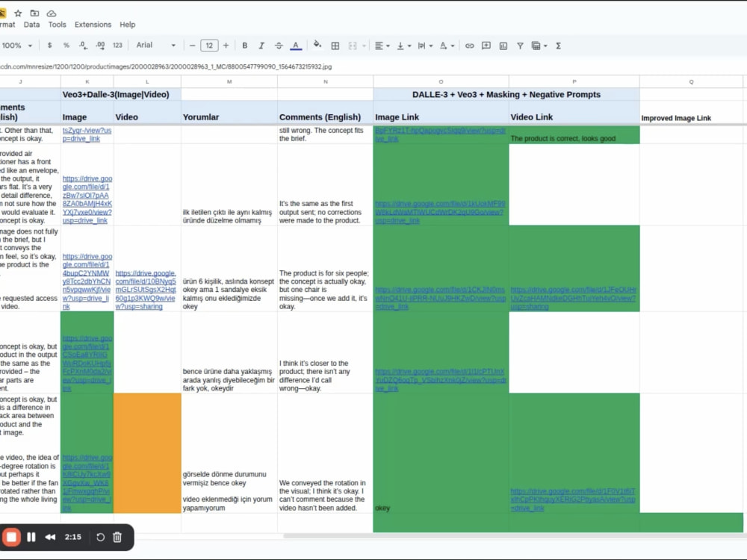Screen dimensions: 747x560
Task: Expand the merge cells dropdown arrow
Action: 364,46
